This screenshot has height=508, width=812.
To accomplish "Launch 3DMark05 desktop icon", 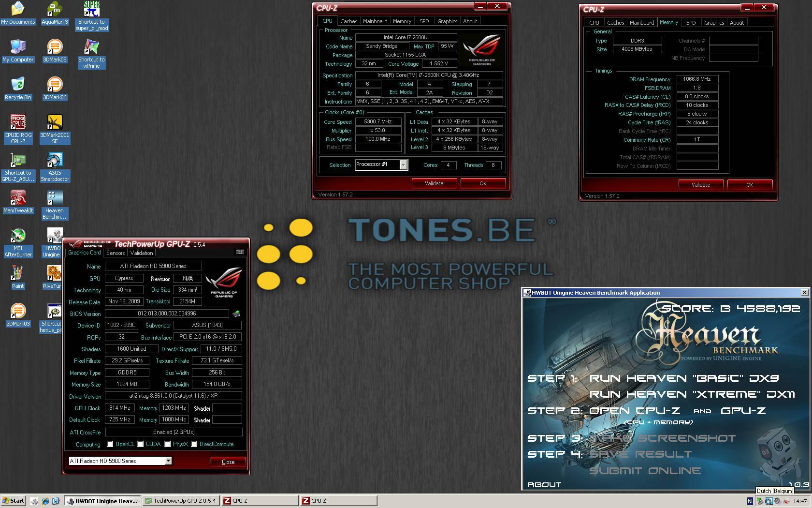I will pyautogui.click(x=55, y=51).
